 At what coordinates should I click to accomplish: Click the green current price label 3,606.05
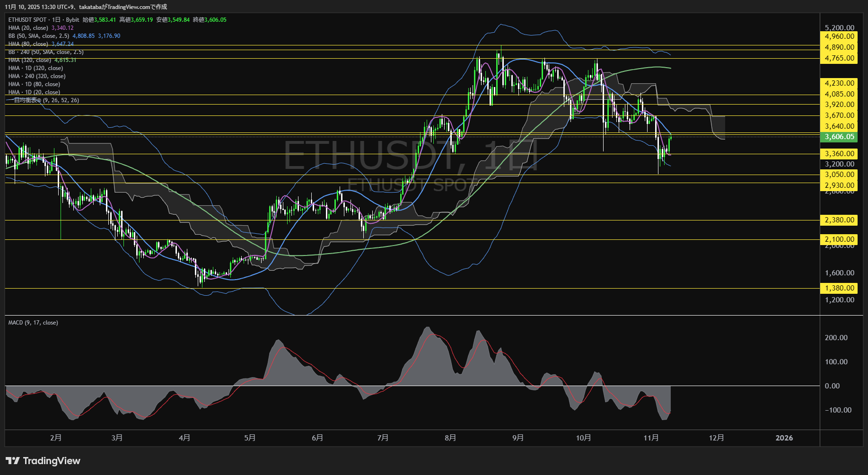pos(839,137)
